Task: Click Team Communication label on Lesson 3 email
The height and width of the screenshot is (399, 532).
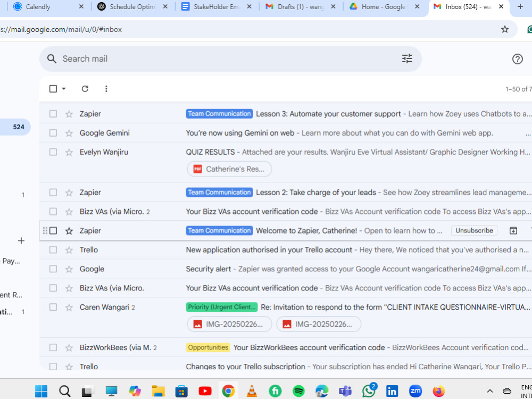Action: point(219,114)
